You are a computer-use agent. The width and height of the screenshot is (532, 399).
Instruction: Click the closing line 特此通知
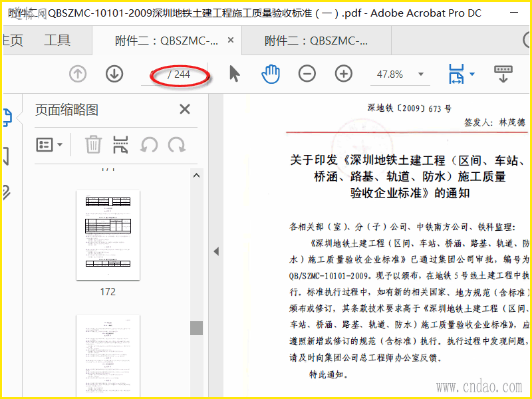tap(329, 374)
